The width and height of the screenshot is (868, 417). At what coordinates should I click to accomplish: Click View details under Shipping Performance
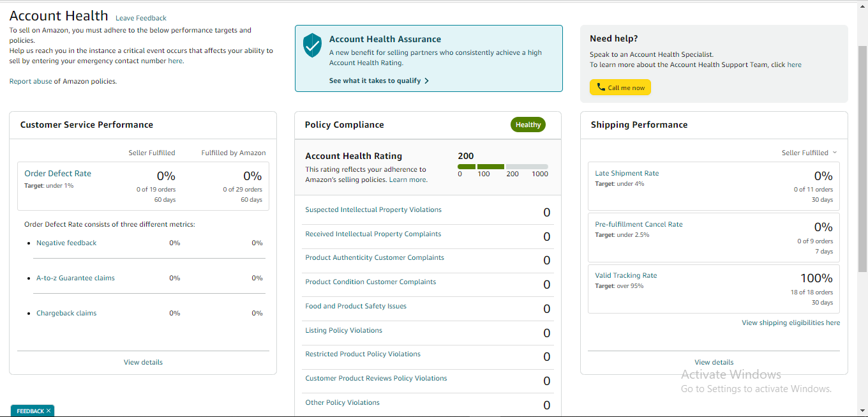[x=714, y=363]
